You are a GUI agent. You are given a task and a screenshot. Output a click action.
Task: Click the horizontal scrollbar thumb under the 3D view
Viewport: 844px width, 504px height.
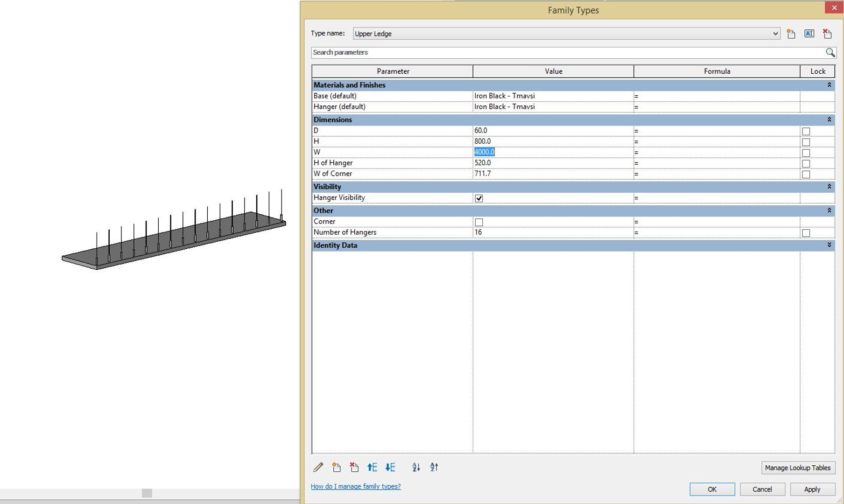pos(147,493)
